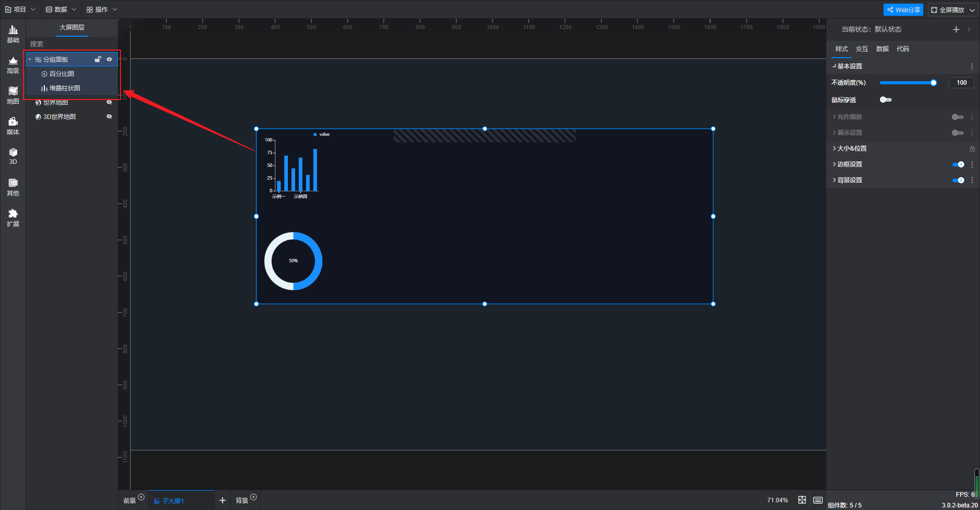The height and width of the screenshot is (510, 980).
Task: Show the hidden 世界地图 layer
Action: (109, 102)
